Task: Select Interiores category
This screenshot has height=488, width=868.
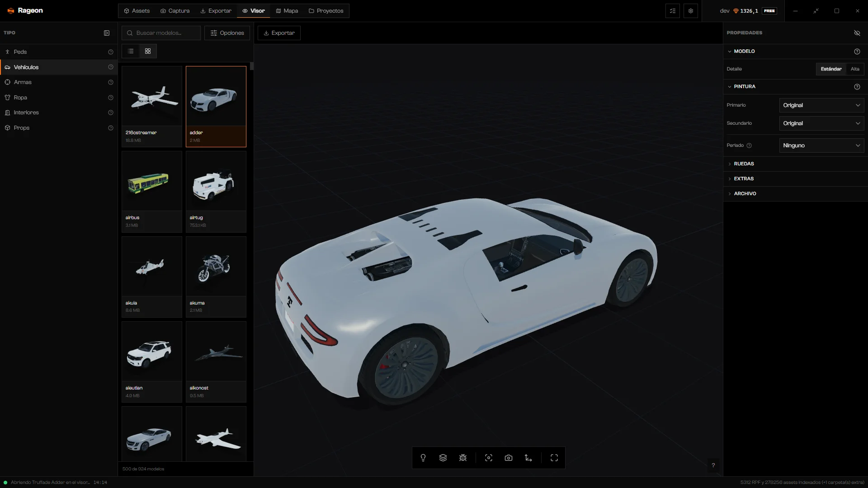Action: 59,113
